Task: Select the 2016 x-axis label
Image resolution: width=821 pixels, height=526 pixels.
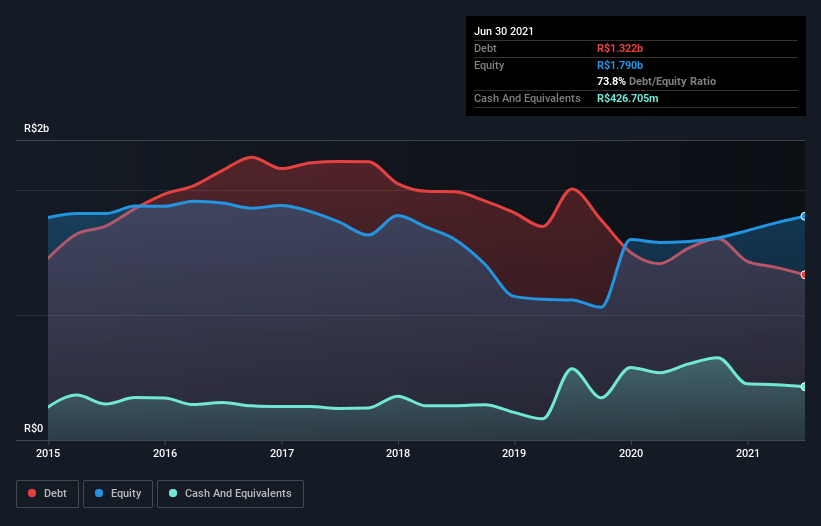Action: pos(165,453)
